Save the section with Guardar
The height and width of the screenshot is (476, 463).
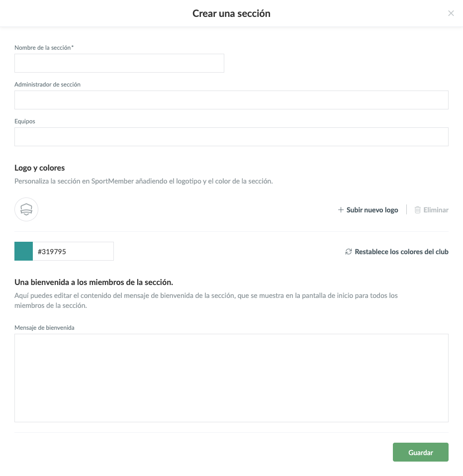[x=420, y=452]
